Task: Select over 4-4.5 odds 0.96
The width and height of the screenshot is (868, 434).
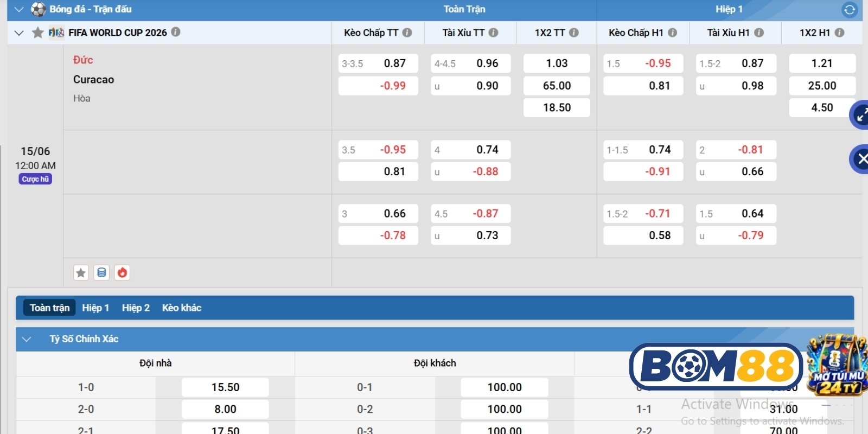Action: (x=471, y=63)
